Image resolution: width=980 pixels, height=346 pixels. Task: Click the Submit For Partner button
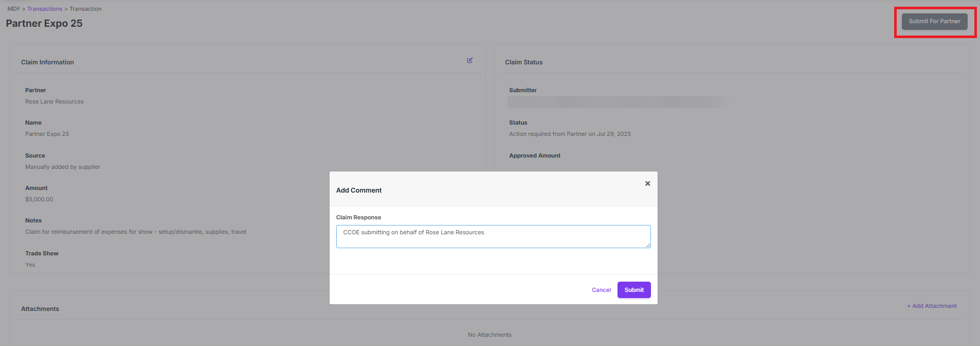[x=934, y=22]
